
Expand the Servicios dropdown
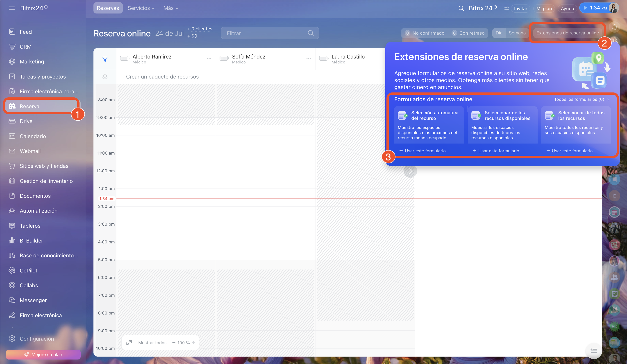(141, 8)
